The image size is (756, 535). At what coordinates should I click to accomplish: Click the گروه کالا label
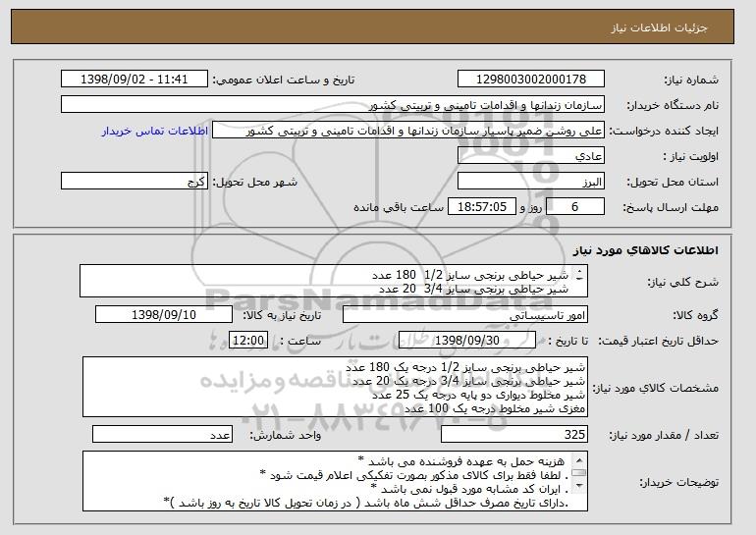[695, 315]
